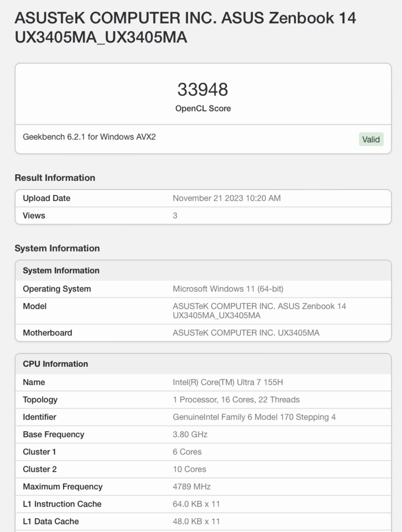Select the '64.0 KB x 11' value
Screen dimensions: 402x532
196,504
